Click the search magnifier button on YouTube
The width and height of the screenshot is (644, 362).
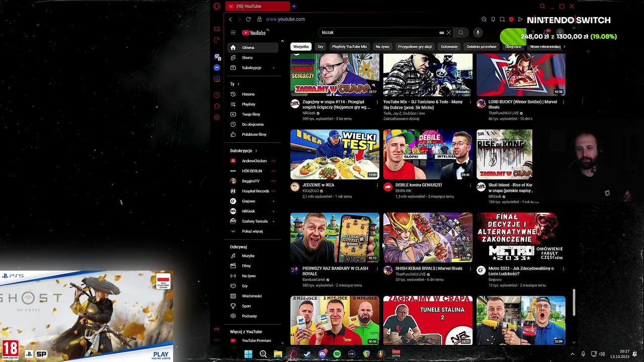tap(460, 33)
